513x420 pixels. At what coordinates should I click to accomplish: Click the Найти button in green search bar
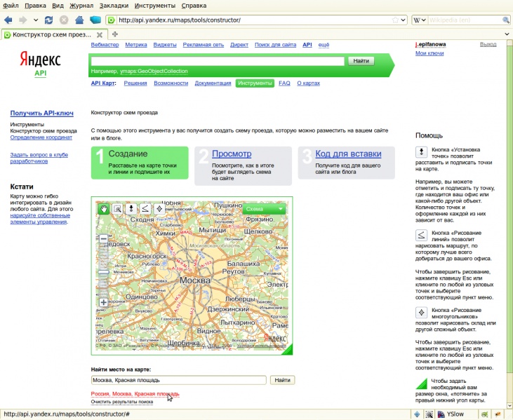[x=361, y=61]
